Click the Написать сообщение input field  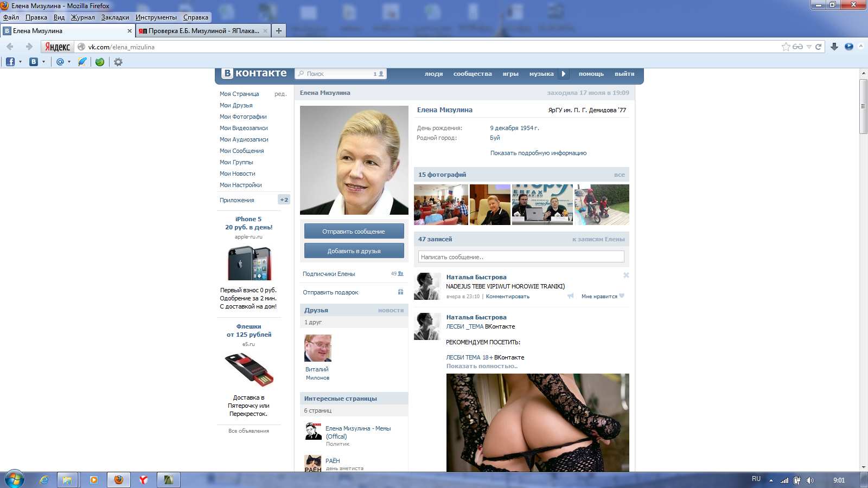click(521, 256)
